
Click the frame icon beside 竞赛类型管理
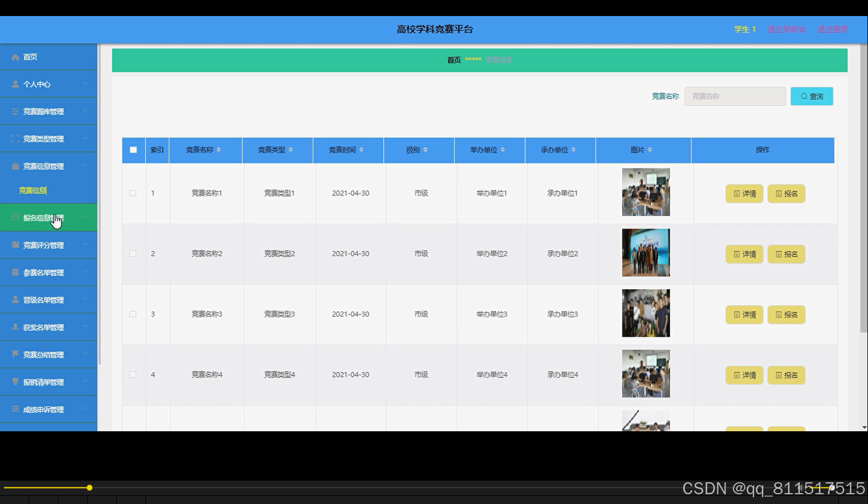(15, 139)
